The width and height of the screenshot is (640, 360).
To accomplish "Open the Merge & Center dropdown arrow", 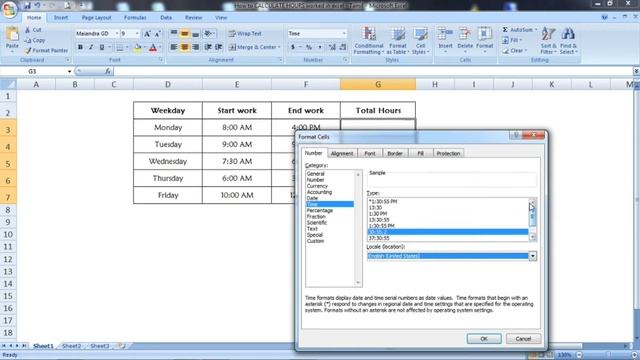I will 279,47.
